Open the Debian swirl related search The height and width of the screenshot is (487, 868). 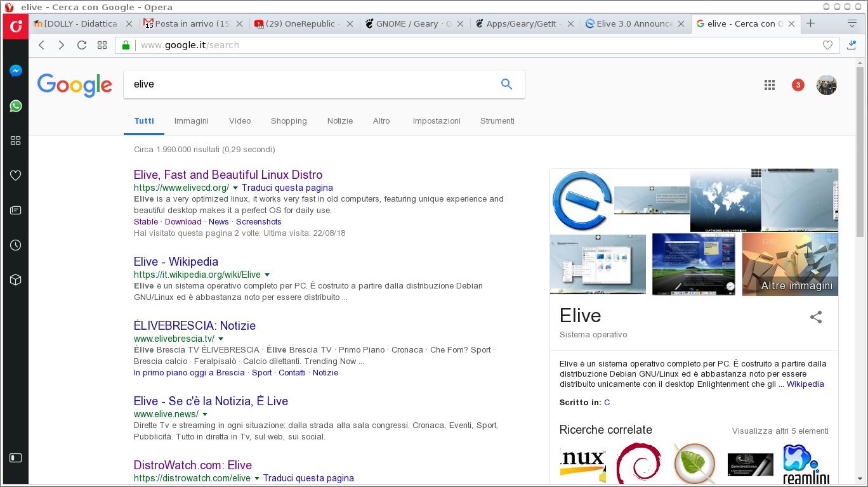click(638, 464)
